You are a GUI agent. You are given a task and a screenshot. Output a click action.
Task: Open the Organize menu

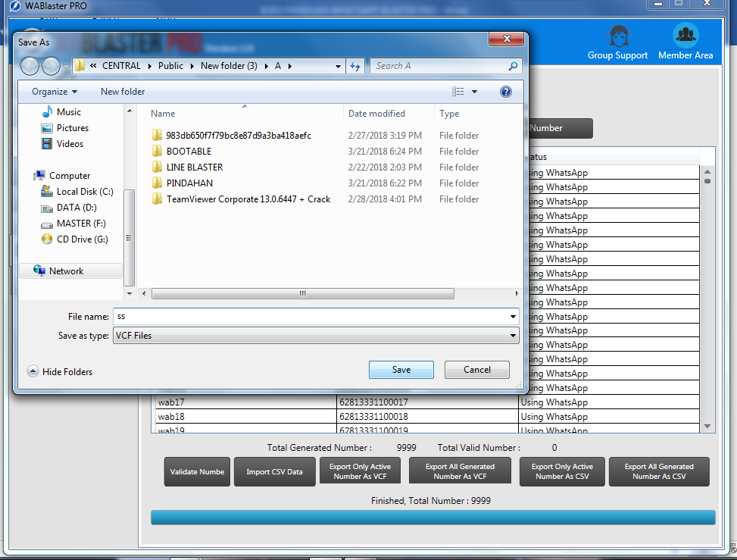pos(55,92)
